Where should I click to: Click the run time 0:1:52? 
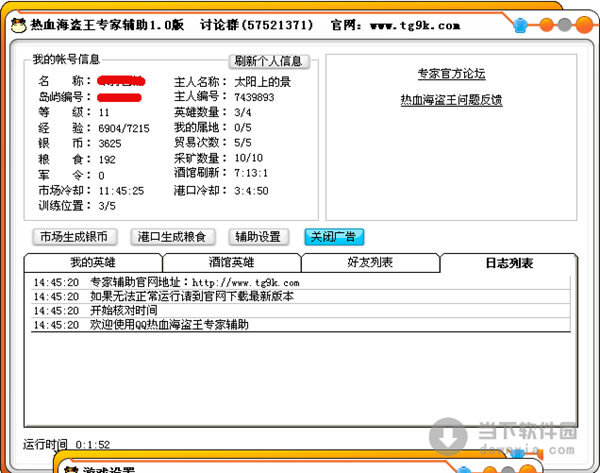[93, 445]
